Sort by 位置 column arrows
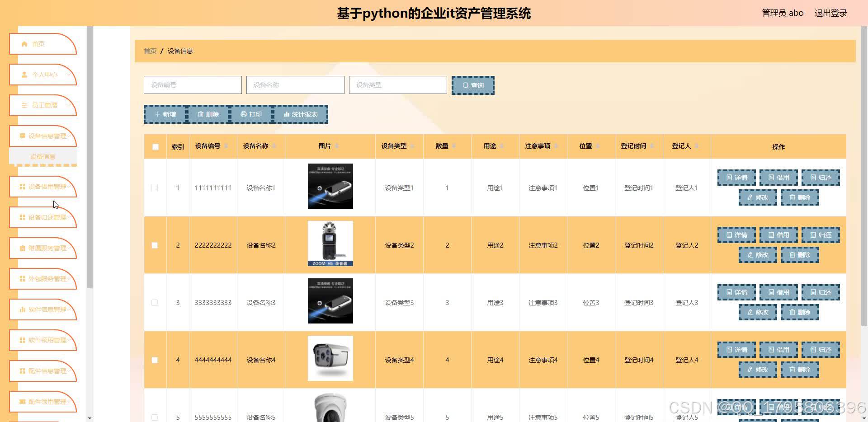 pyautogui.click(x=598, y=146)
